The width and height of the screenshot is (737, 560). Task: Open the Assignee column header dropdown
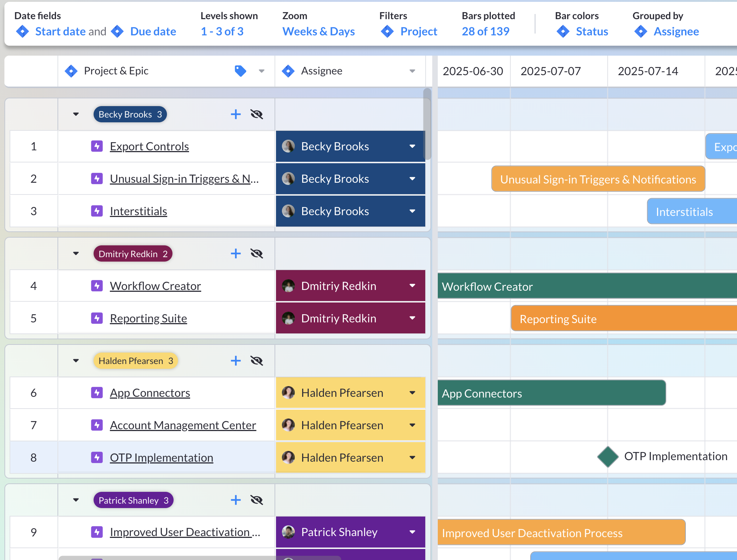[x=412, y=71]
